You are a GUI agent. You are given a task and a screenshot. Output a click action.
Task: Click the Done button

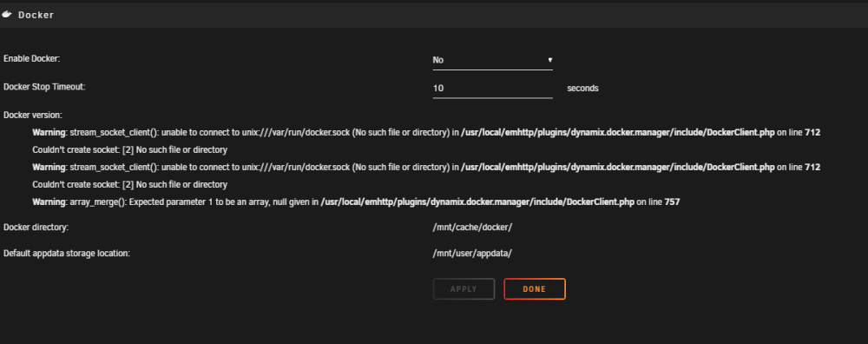tap(534, 289)
